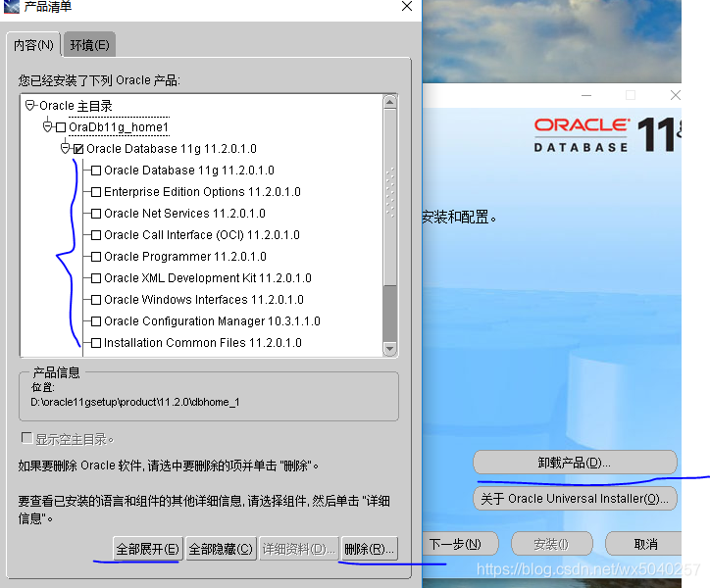Check Oracle Configuration Manager 10.3.1.1.0 checkbox
The image size is (710, 588).
[96, 321]
